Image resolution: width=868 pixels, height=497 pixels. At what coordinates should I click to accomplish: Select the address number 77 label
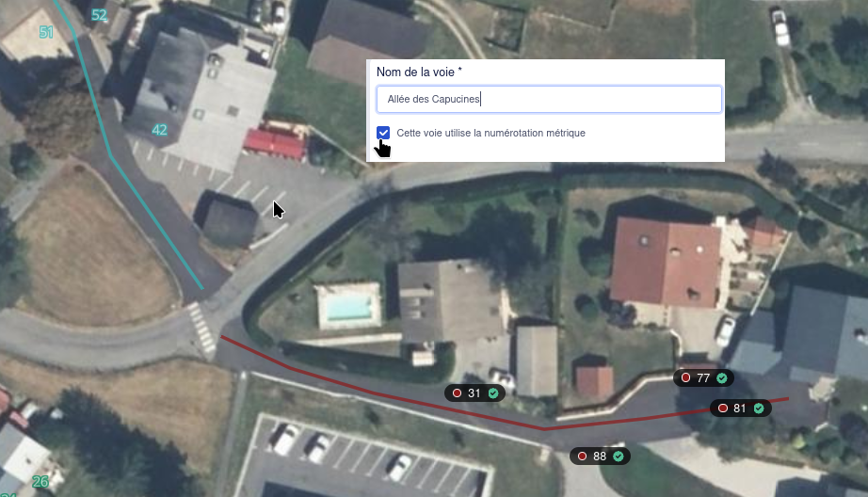tap(703, 378)
